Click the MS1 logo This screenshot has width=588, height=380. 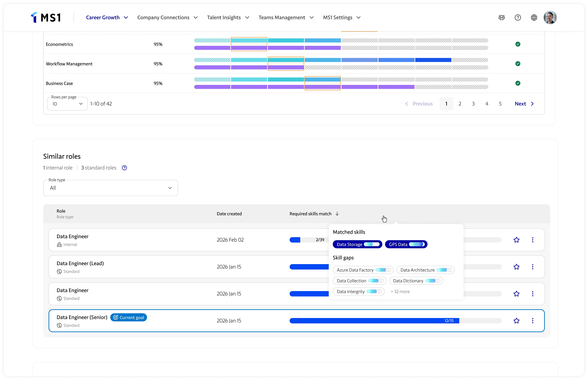(46, 18)
